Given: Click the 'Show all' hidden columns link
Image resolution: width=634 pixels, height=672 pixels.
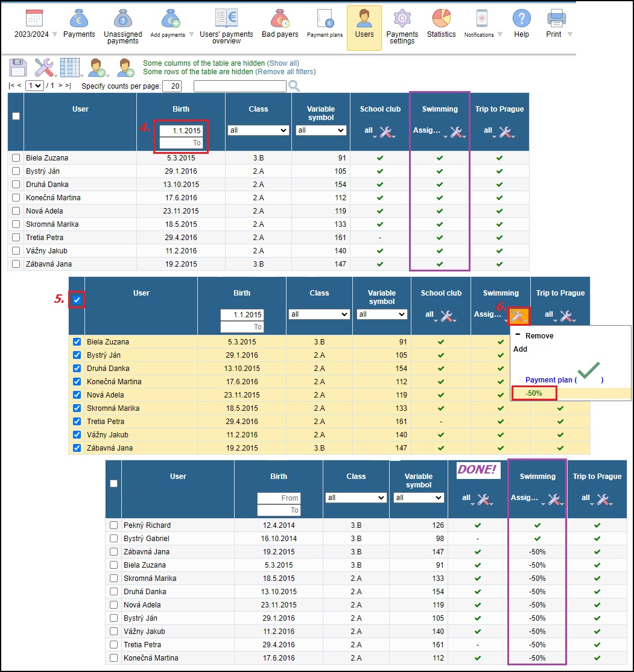Looking at the screenshot, I should 283,63.
